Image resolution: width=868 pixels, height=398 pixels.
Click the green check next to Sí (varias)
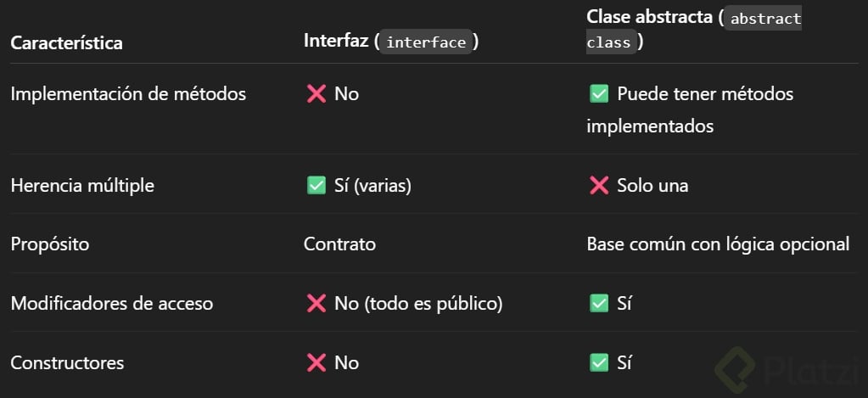tap(316, 186)
